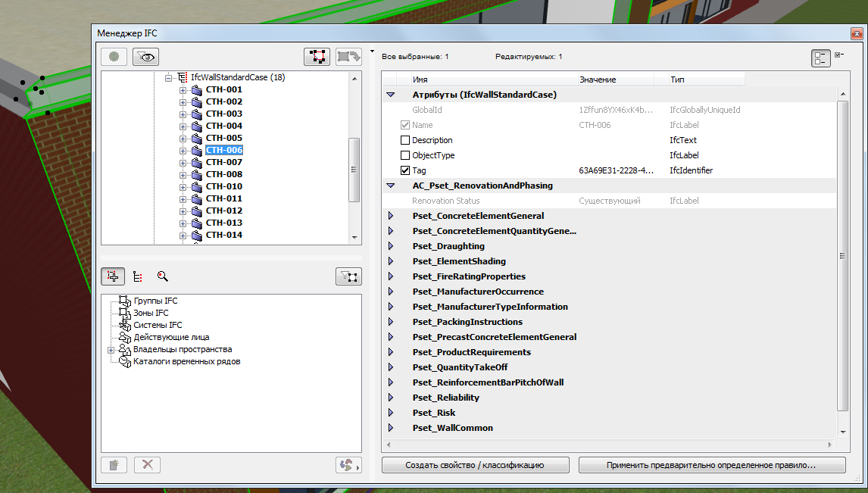Click Применить предварительно определенное правило button

(712, 465)
